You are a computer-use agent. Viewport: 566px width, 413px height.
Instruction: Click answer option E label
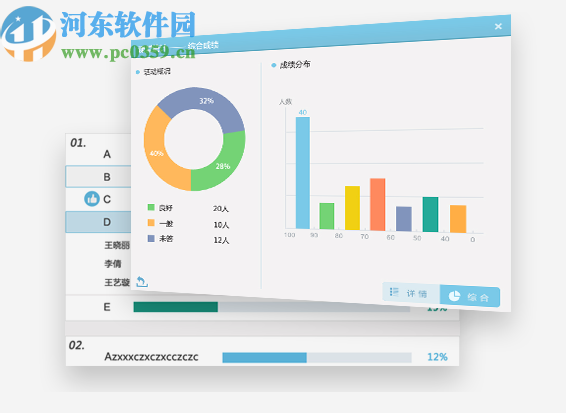(x=107, y=307)
